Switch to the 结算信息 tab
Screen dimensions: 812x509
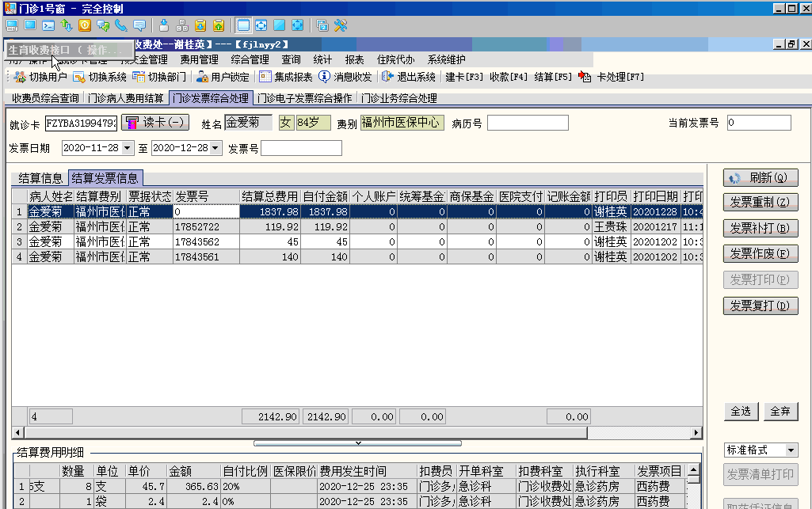tap(40, 178)
